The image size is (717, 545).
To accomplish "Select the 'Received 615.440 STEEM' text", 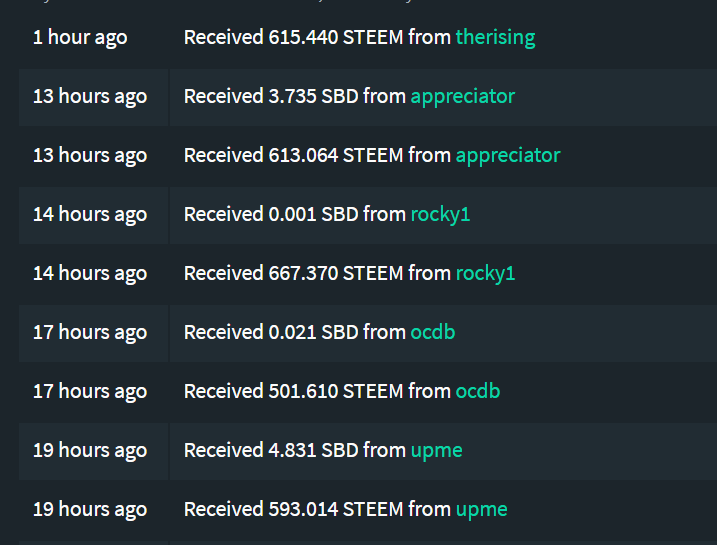I will (x=294, y=37).
